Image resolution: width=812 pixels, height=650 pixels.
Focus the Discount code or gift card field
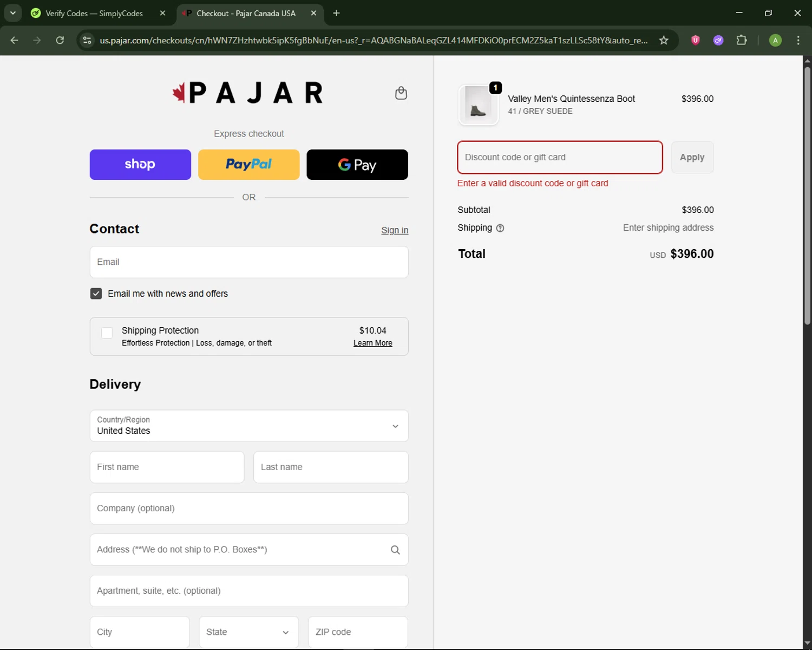pos(560,158)
